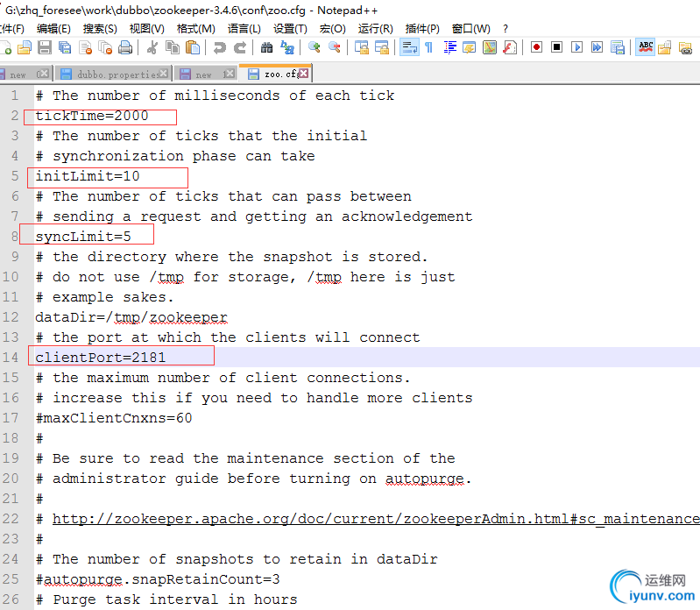Image resolution: width=700 pixels, height=610 pixels.
Task: Zoom in using the magnifier plus icon
Action: click(x=315, y=47)
